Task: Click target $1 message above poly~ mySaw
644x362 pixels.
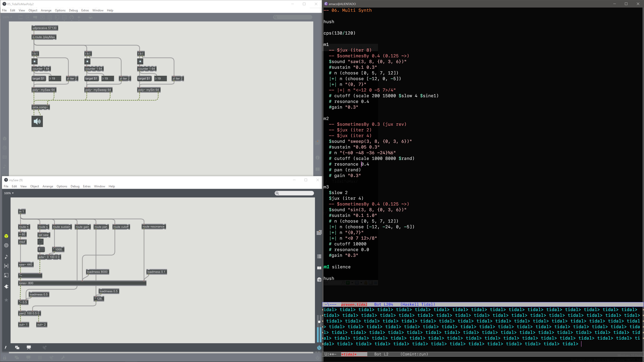Action: 39,78
